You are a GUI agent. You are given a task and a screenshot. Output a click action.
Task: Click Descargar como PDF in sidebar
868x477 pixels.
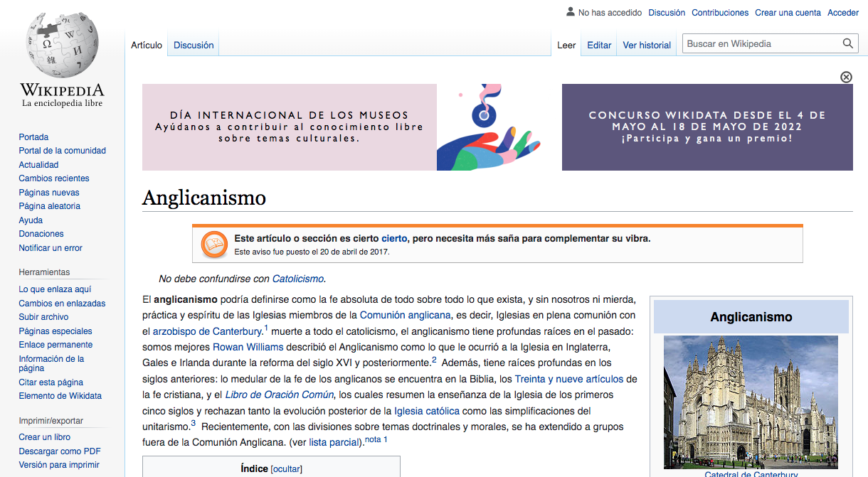coord(60,451)
